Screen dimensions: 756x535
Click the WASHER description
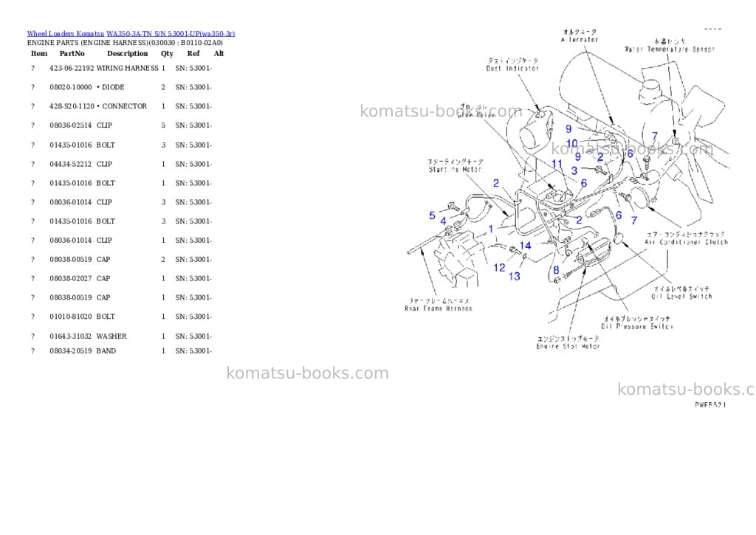111,336
